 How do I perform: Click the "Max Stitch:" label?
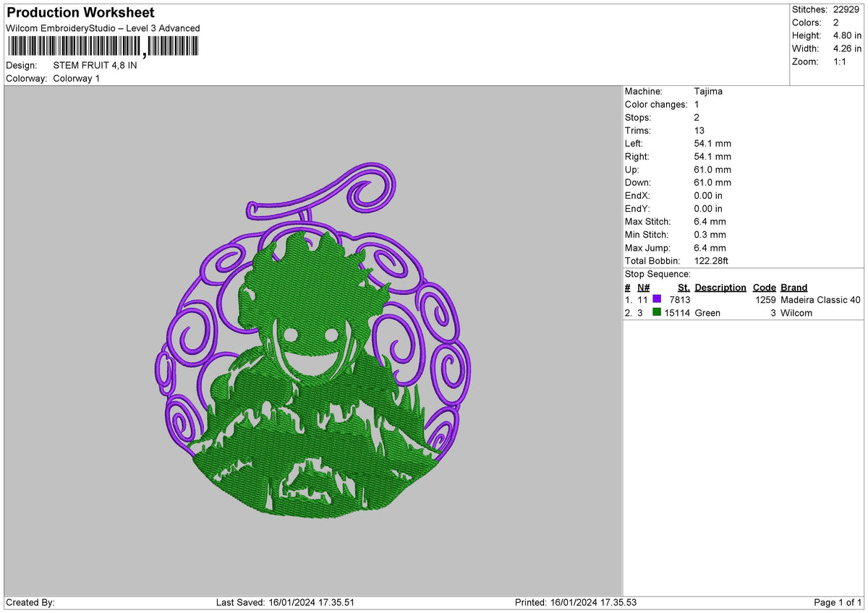click(648, 221)
